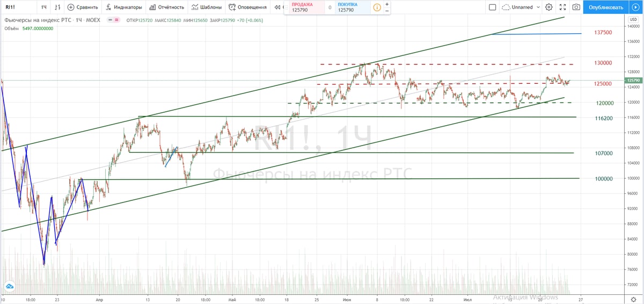Toggle the indicator visibility pill beside MOEX
Image resolution: width=644 pixels, height=304 pixels.
point(113,20)
